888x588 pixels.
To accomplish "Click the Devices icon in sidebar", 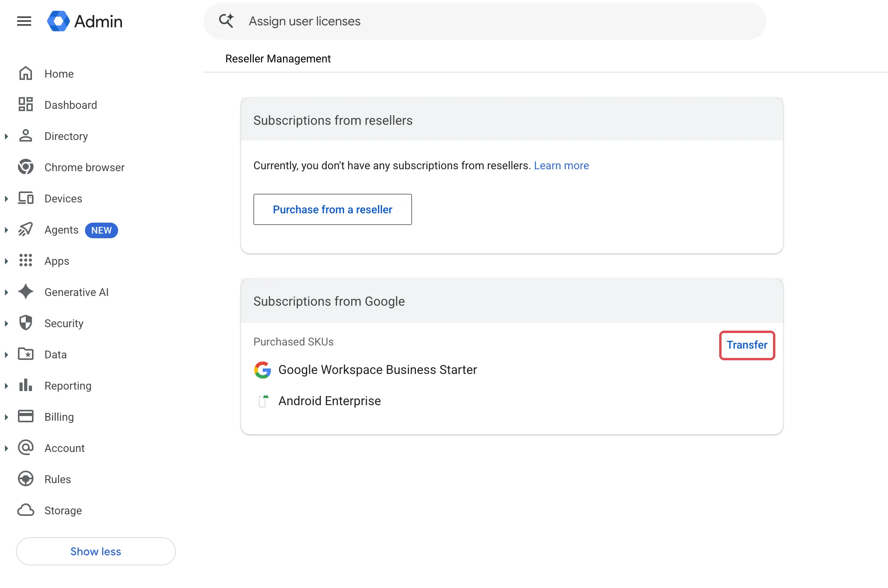I will (x=26, y=198).
